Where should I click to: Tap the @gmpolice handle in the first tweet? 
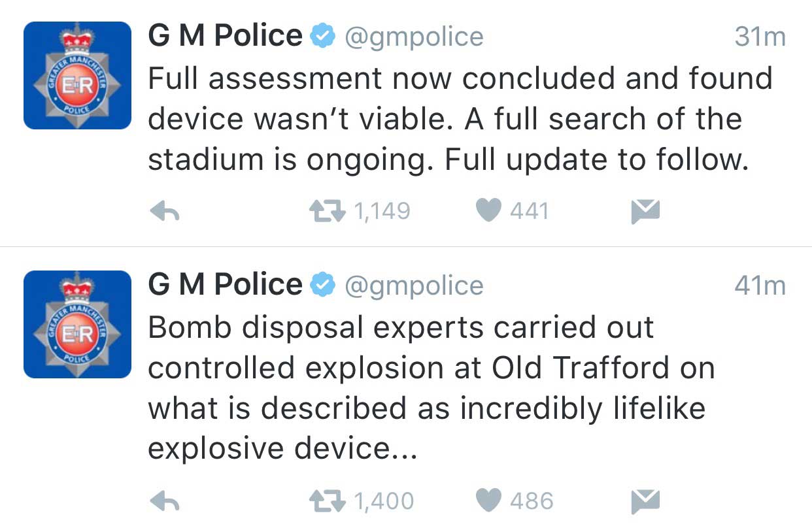(414, 37)
